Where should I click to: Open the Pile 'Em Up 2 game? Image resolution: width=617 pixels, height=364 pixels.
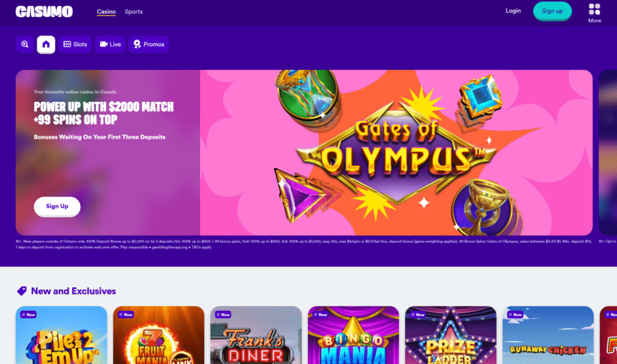[x=61, y=335]
